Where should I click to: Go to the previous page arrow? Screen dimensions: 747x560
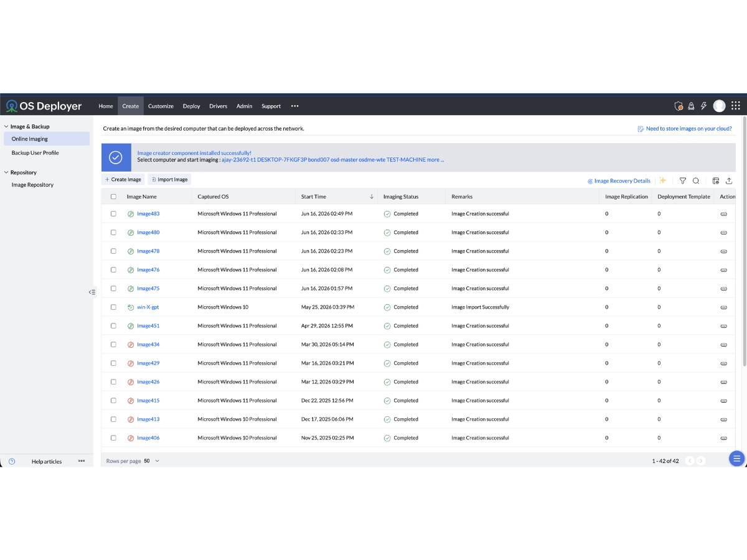[690, 460]
